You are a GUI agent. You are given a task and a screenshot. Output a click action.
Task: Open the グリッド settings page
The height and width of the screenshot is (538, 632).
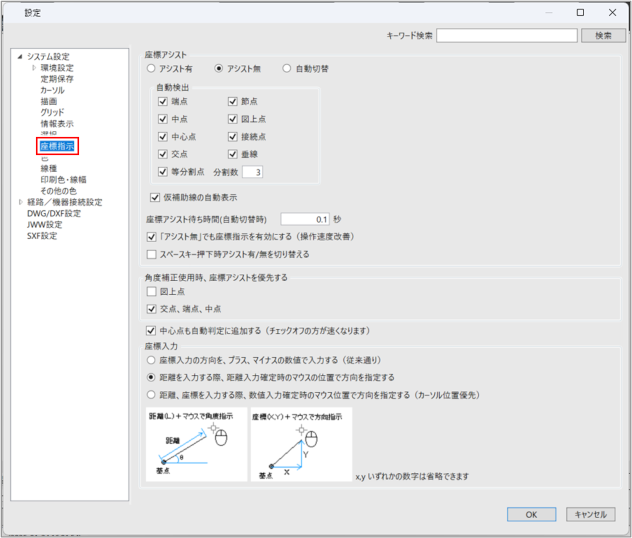click(x=52, y=112)
